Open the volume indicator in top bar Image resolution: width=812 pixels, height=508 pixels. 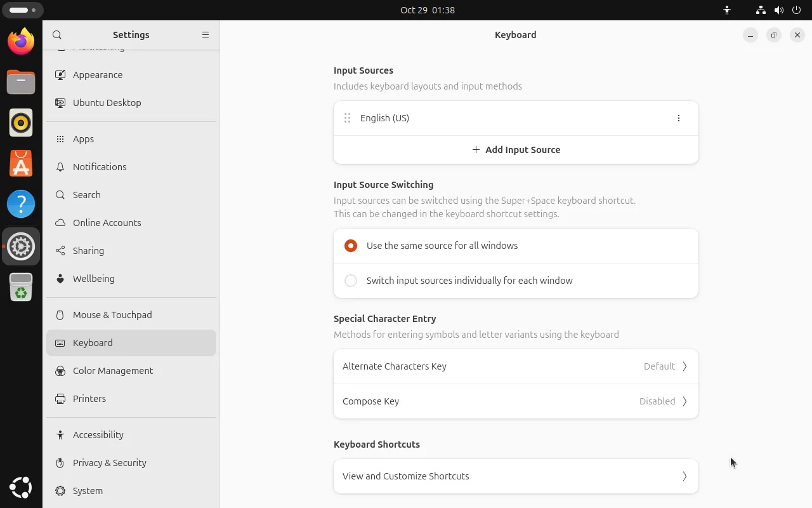tap(779, 10)
